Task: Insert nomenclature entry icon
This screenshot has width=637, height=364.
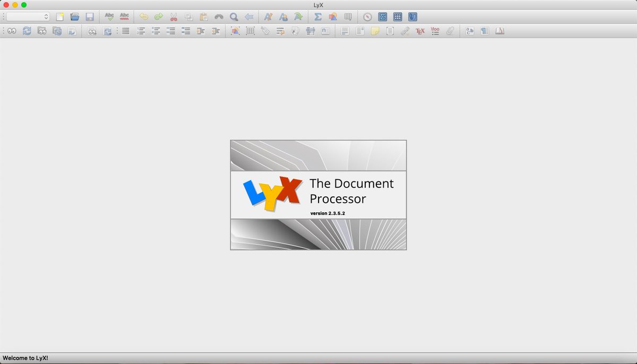Action: (x=325, y=31)
